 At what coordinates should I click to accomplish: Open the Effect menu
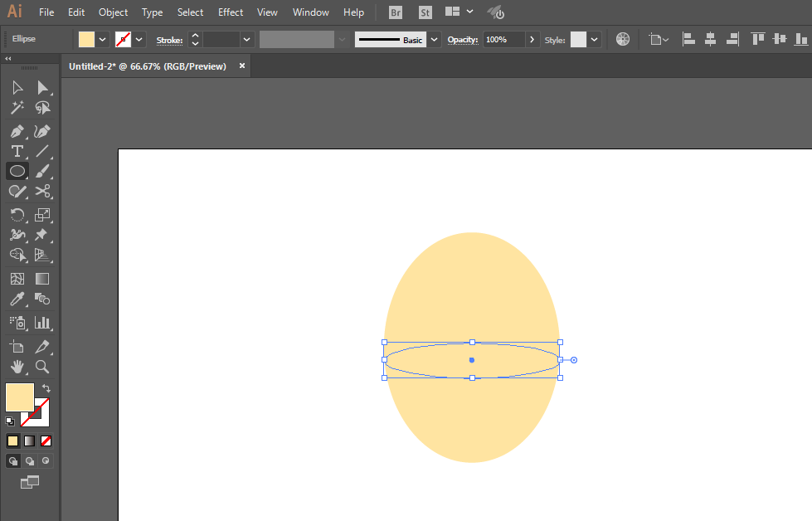pos(231,12)
